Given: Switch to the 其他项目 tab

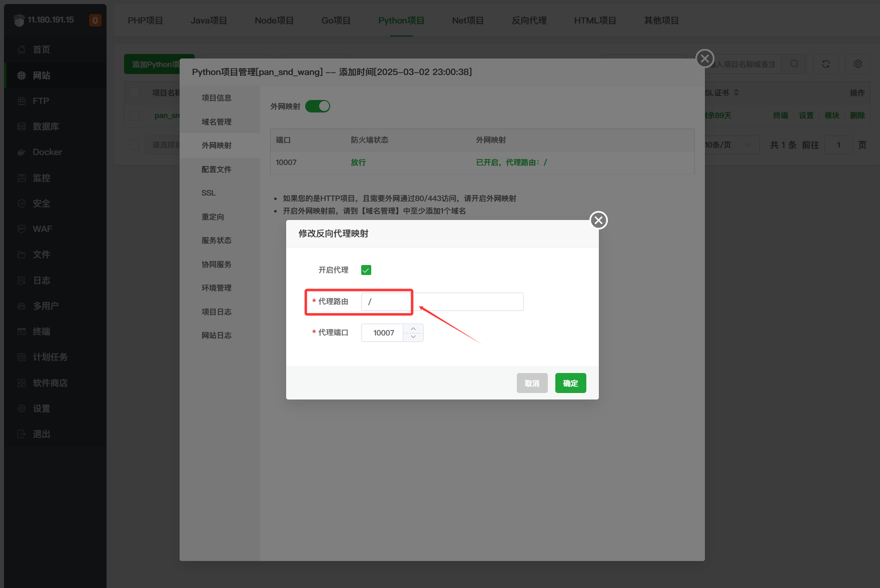Looking at the screenshot, I should click(x=661, y=20).
